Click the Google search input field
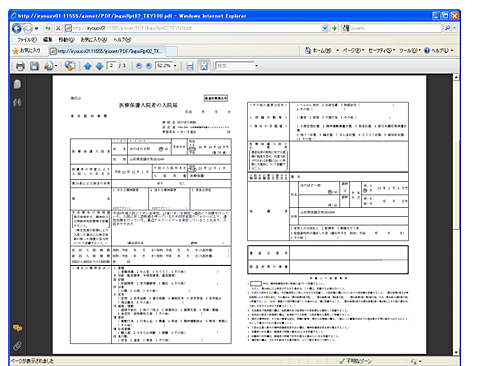 point(396,28)
